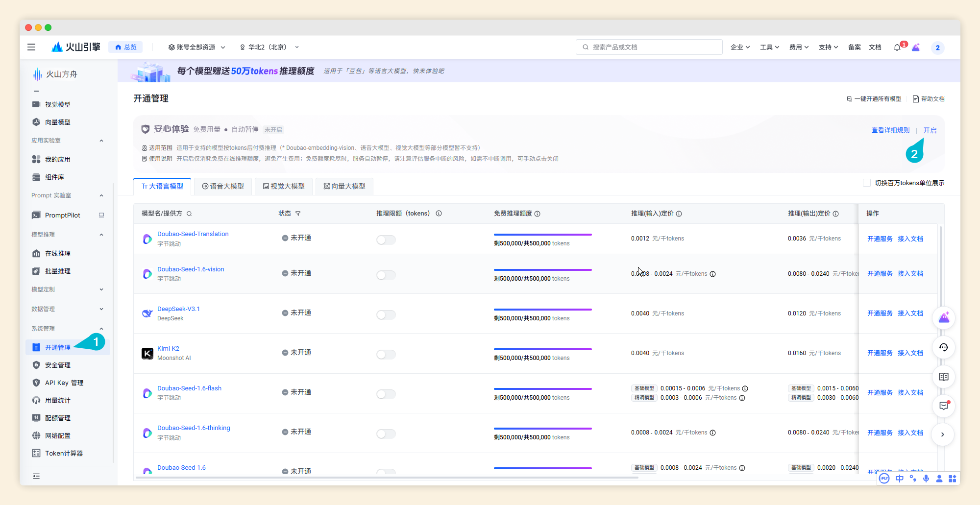Check 切换百万tokens单位展示 checkbox
980x505 pixels.
point(866,183)
